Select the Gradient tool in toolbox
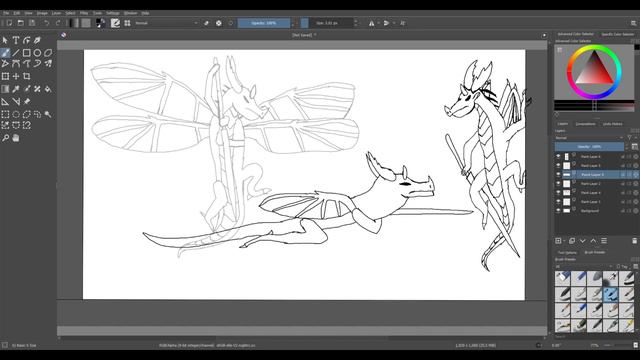The width and height of the screenshot is (640, 360). coord(5,89)
